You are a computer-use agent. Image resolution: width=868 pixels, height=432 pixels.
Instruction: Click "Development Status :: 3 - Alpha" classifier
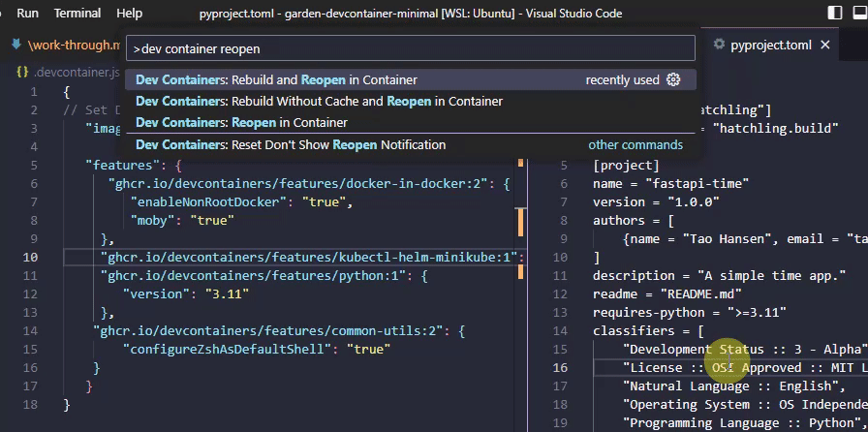click(x=745, y=349)
